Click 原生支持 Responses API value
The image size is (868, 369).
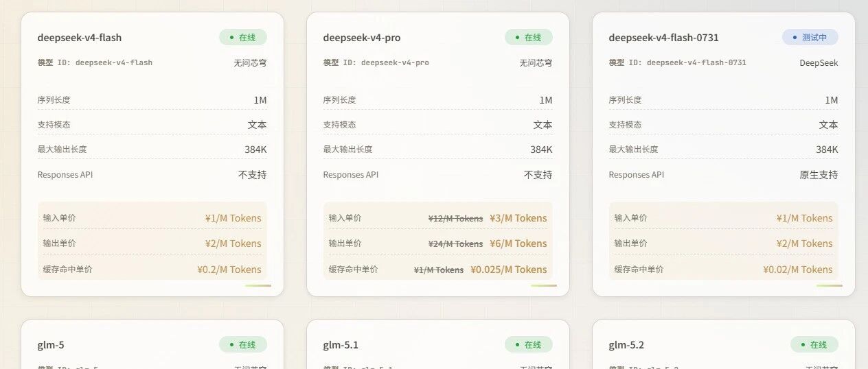point(819,175)
